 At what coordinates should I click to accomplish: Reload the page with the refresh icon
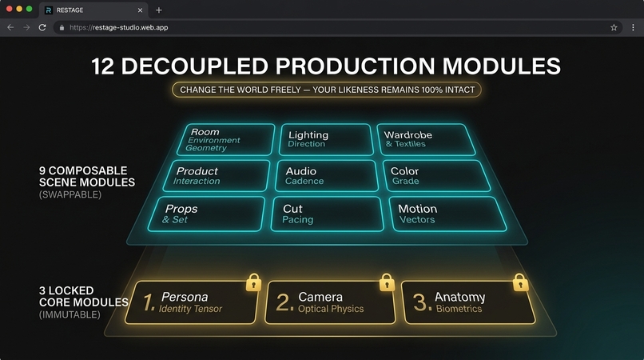coord(42,27)
